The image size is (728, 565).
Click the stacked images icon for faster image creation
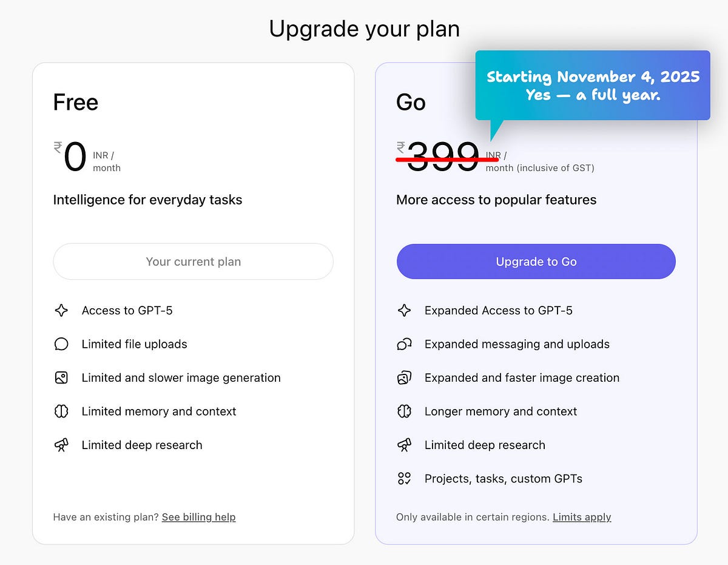pos(404,378)
